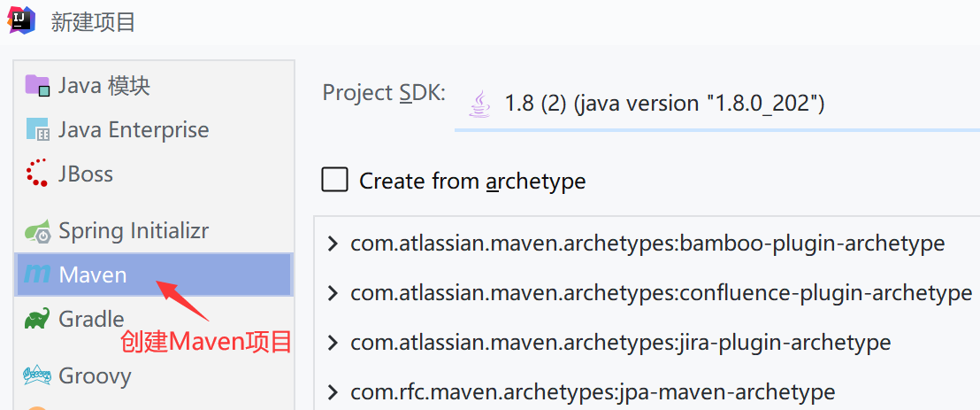
Task: Expand the jpa-maven-archetype node
Action: 333,392
